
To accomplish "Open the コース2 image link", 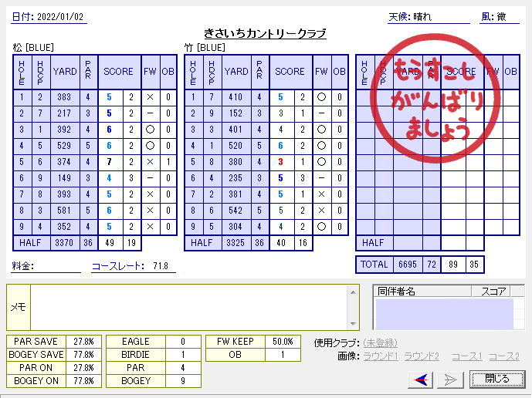I will [503, 356].
